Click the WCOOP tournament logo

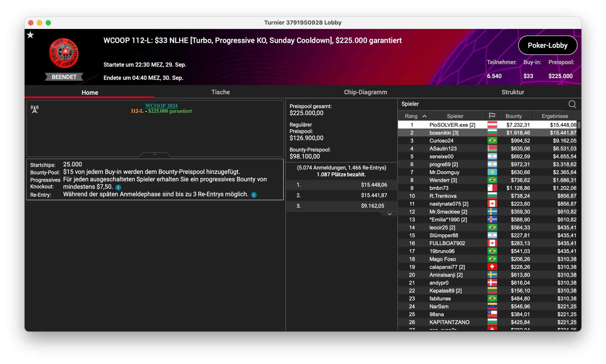coord(64,53)
